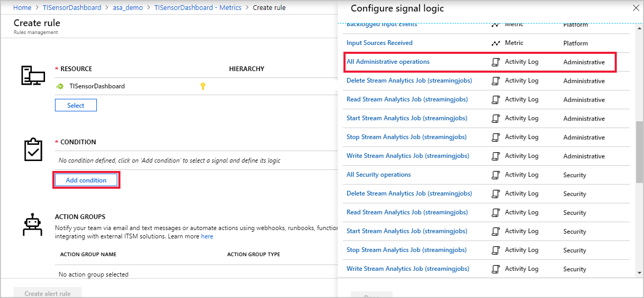Click activity log icon for Security Start job
The height and width of the screenshot is (298, 644).
495,232
